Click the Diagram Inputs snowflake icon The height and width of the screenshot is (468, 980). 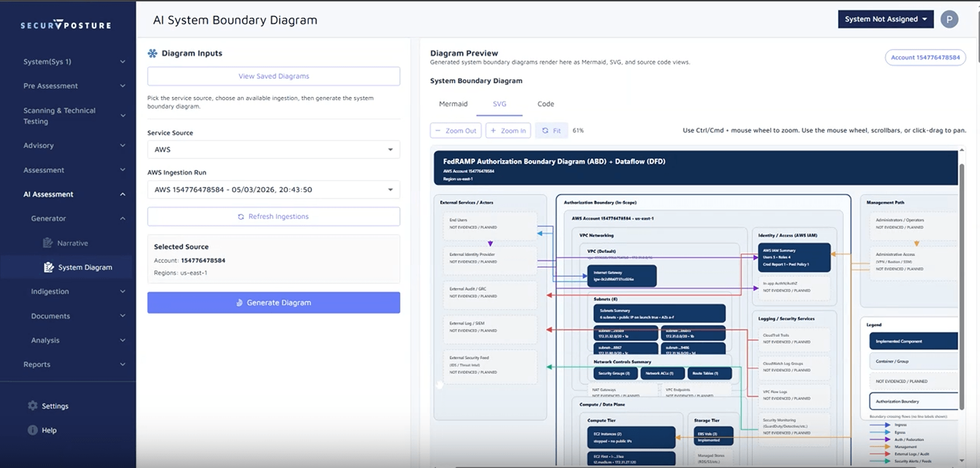click(x=153, y=53)
